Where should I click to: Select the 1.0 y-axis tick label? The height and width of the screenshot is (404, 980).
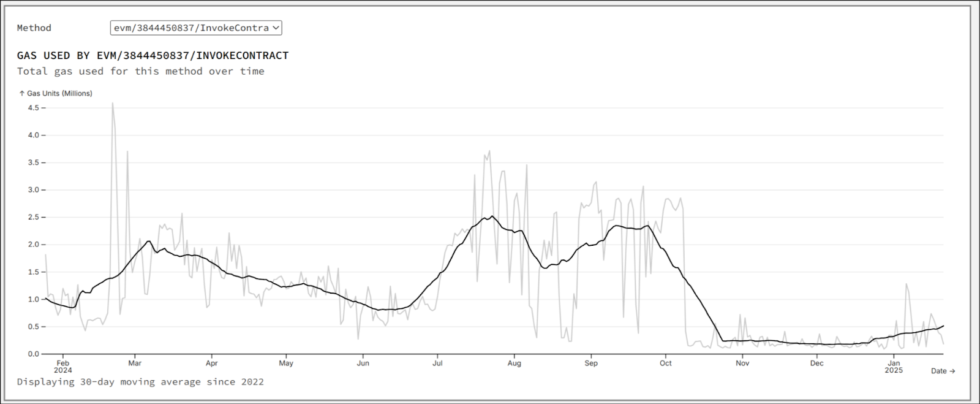pyautogui.click(x=33, y=299)
